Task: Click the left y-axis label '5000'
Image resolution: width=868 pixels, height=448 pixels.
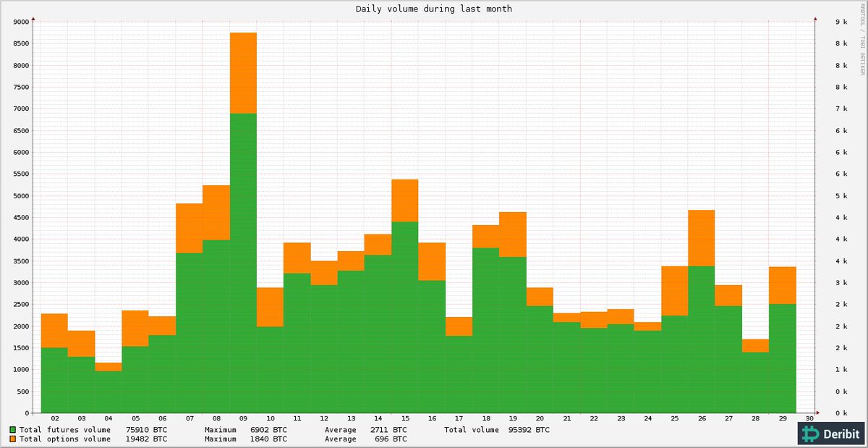Action: [20, 195]
